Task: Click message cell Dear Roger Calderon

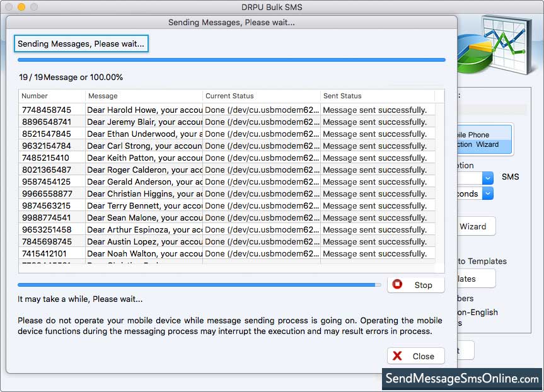Action: pos(144,170)
